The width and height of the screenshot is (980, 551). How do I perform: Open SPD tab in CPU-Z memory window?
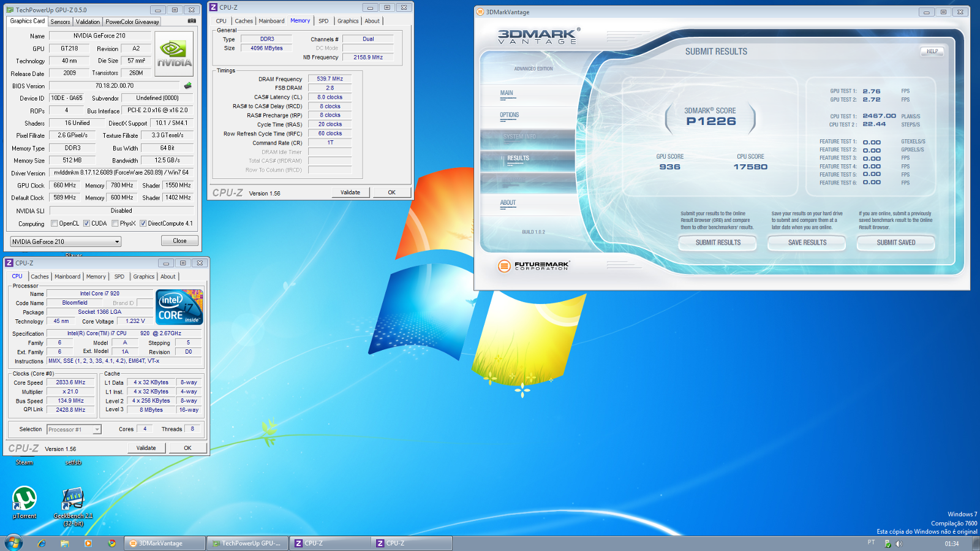(x=323, y=21)
